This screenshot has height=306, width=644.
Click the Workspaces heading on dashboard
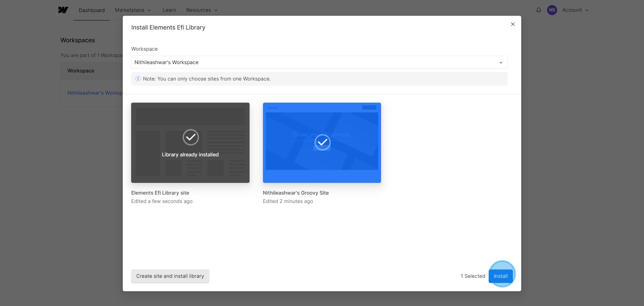point(77,40)
